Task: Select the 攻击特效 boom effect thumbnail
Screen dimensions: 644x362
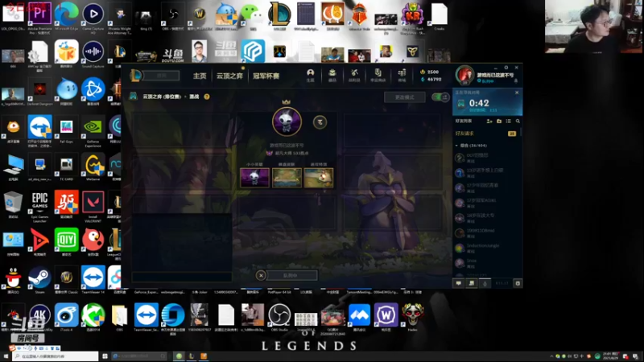Action: click(x=319, y=178)
